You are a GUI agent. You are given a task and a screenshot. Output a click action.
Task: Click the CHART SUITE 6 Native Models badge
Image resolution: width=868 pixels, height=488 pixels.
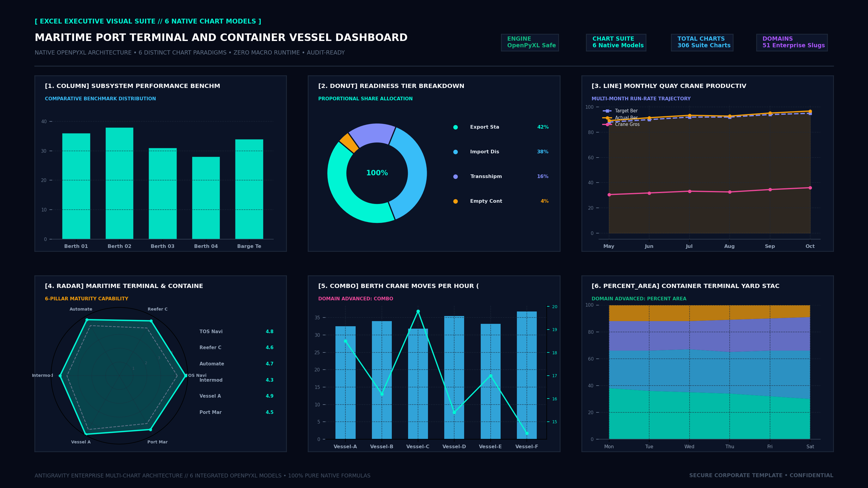point(616,42)
